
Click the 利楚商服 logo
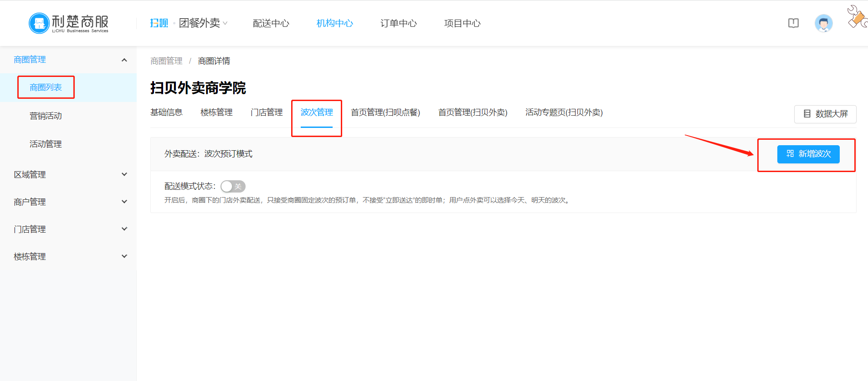[69, 23]
